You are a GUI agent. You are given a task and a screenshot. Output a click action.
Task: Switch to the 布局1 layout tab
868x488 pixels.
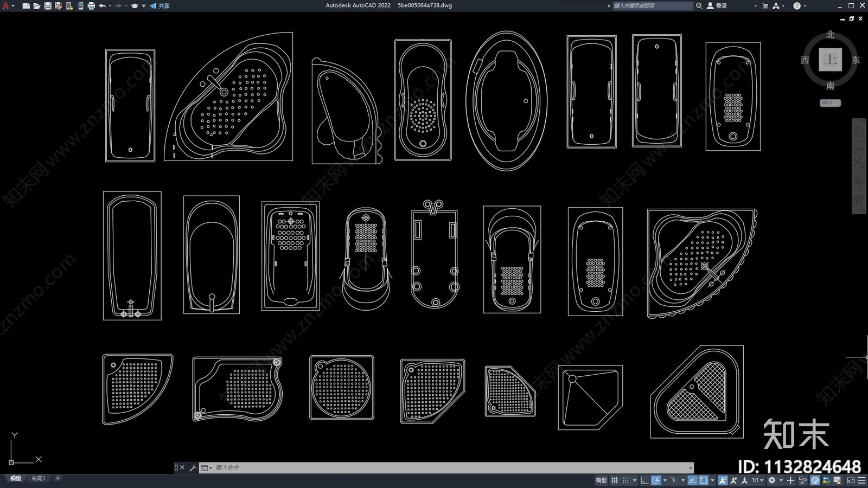[38, 478]
